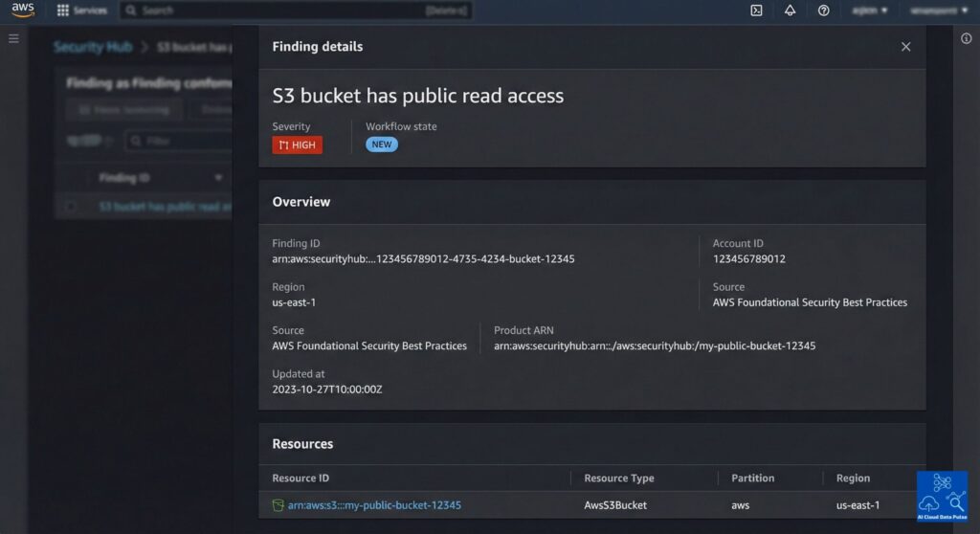The height and width of the screenshot is (534, 980).
Task: Open arn:aws:s3:::my-public-bucket-12345 resource link
Action: 374,505
